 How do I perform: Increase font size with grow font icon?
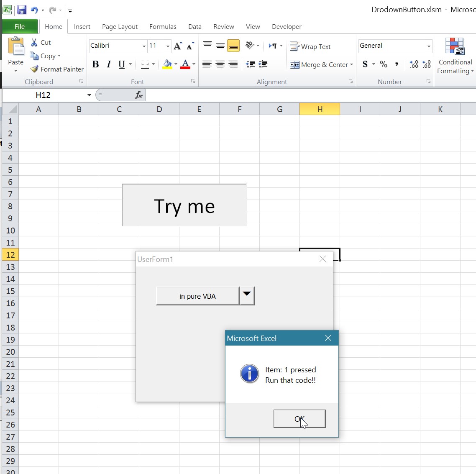click(x=178, y=46)
